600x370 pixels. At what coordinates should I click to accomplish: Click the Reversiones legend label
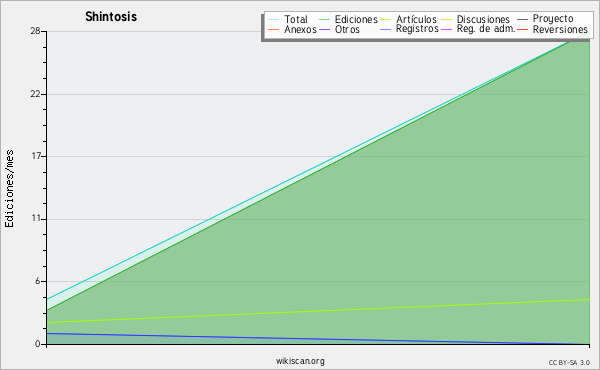(560, 29)
